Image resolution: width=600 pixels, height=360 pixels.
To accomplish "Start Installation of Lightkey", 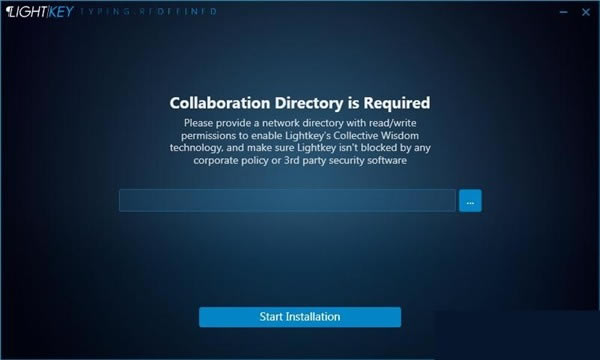I will [x=300, y=317].
